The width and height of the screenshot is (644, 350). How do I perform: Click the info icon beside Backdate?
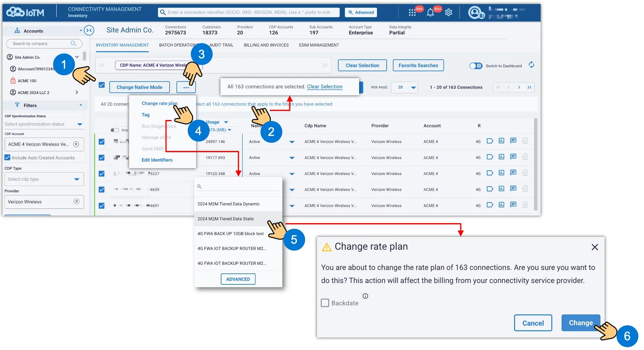365,296
